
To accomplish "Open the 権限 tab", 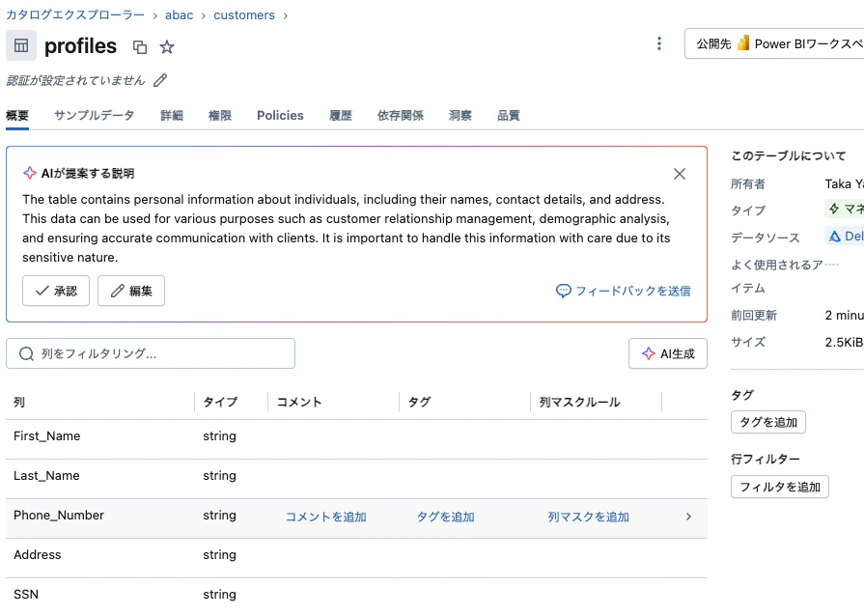I will pyautogui.click(x=220, y=115).
